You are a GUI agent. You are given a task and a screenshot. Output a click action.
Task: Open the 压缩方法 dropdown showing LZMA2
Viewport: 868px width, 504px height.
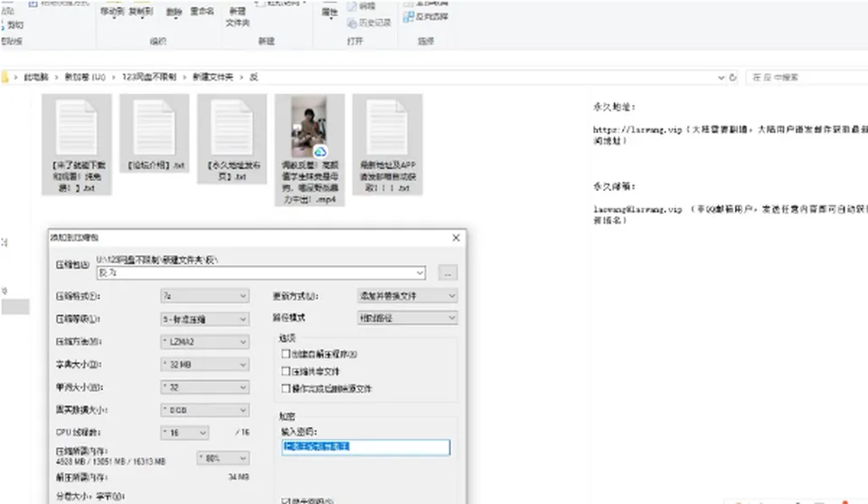click(205, 342)
